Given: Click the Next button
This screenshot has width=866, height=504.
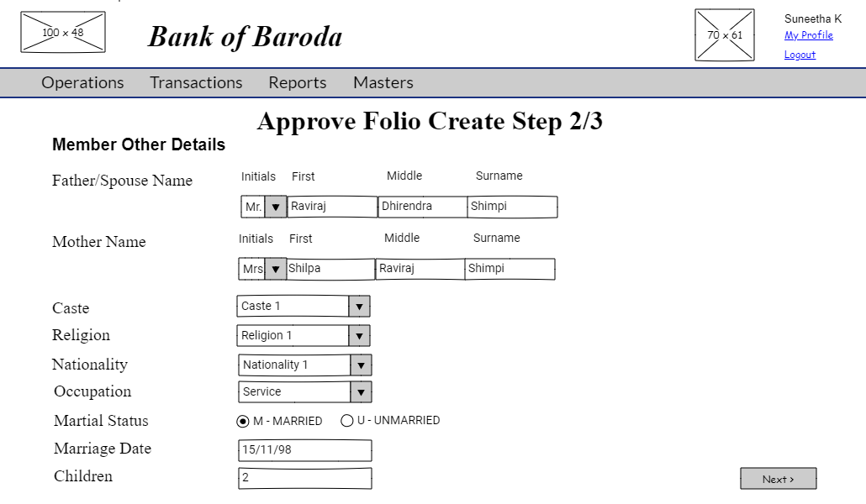Looking at the screenshot, I should (778, 478).
